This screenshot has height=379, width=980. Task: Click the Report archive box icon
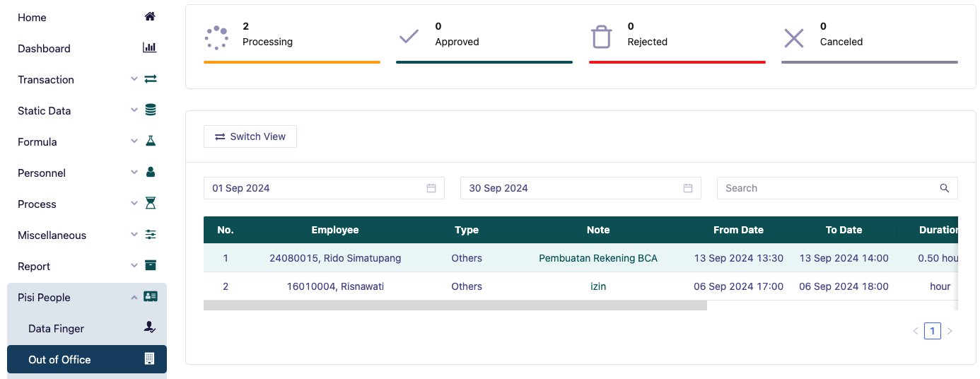pos(150,266)
